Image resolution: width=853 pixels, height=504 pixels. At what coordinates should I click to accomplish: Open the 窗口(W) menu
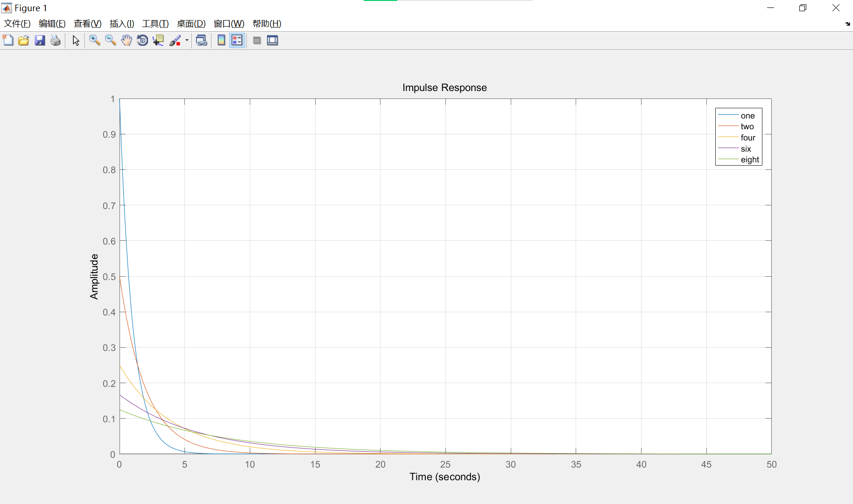228,23
